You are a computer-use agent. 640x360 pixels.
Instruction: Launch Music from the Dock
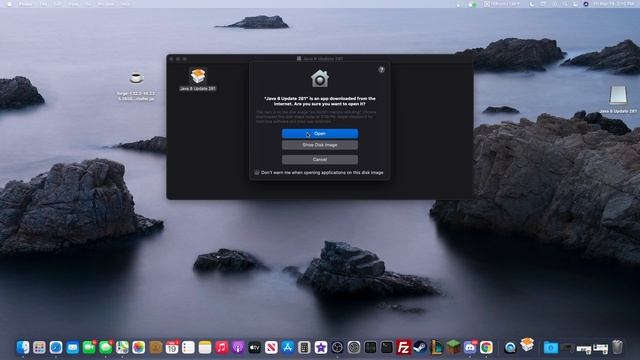coord(222,347)
